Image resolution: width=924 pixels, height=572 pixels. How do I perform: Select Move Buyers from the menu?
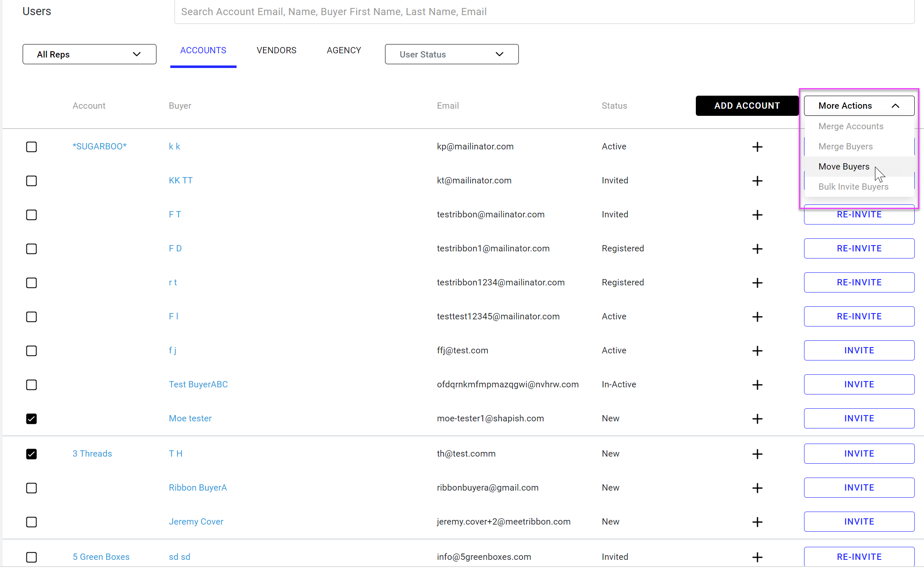[x=843, y=167]
